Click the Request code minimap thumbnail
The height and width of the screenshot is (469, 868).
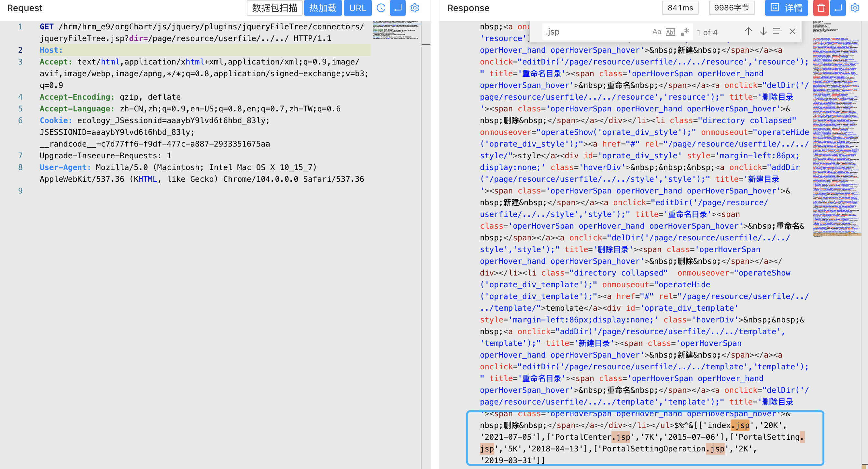tap(396, 30)
